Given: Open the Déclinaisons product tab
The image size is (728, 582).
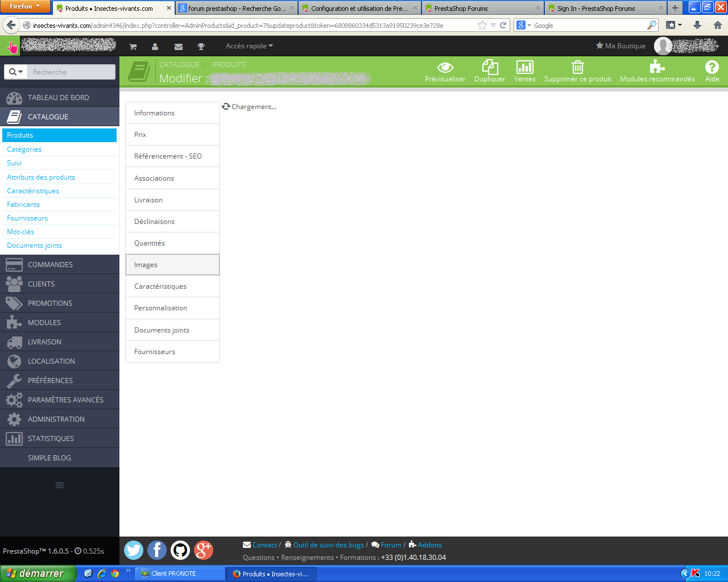Looking at the screenshot, I should [x=172, y=222].
